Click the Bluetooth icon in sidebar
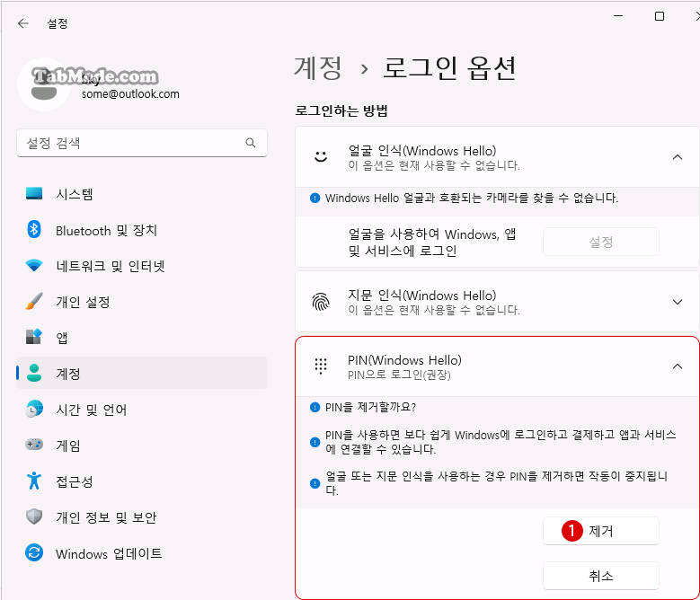 coord(34,230)
